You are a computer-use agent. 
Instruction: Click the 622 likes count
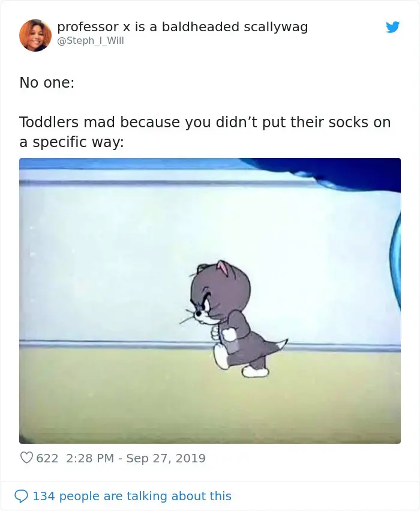point(47,458)
